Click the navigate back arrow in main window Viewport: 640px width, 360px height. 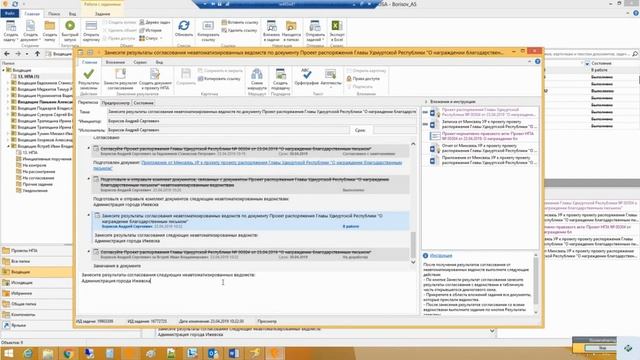click(7, 53)
